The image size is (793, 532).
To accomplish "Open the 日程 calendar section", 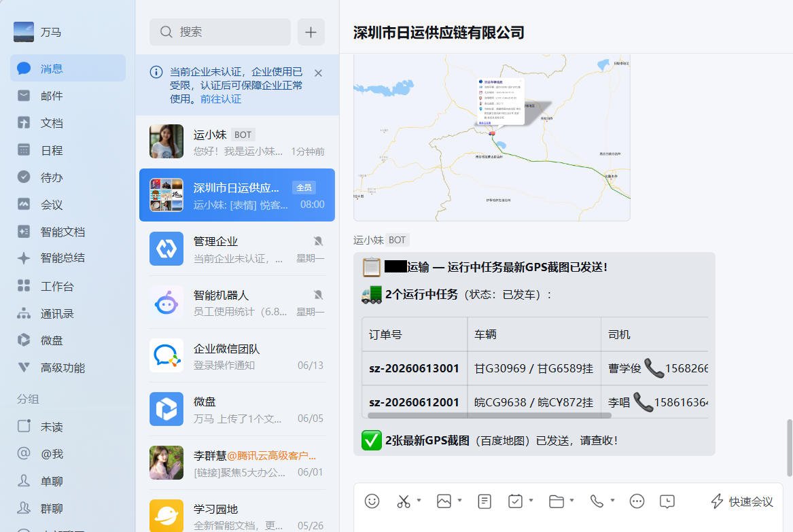I will [68, 150].
